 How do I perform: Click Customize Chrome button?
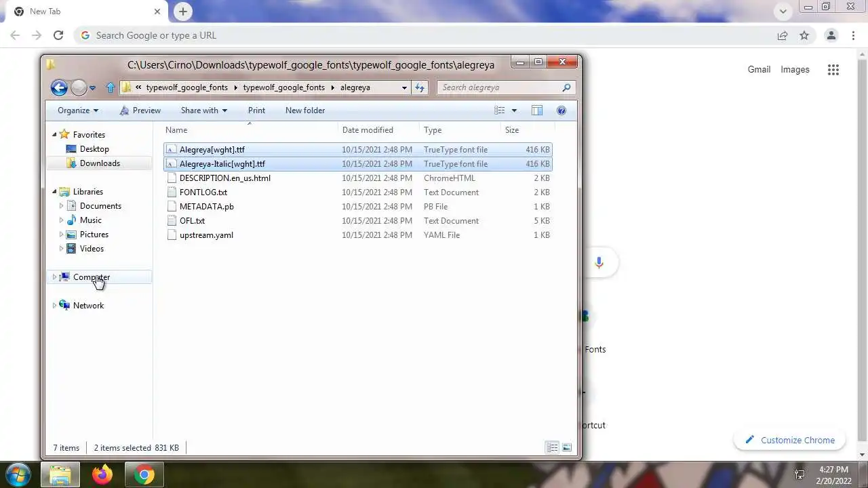[789, 440]
